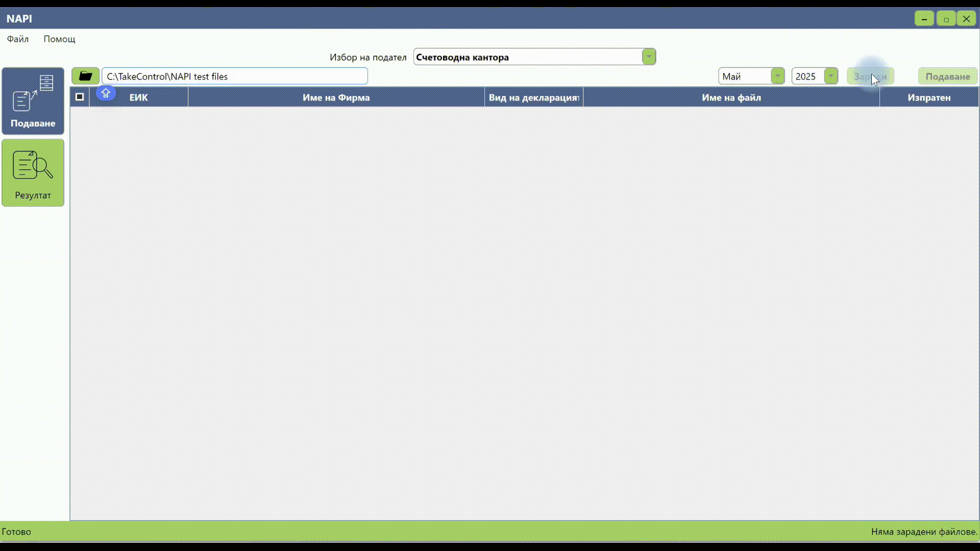Sort by Вид на декларацията column header
Image resolution: width=980 pixels, height=551 pixels.
tap(534, 97)
